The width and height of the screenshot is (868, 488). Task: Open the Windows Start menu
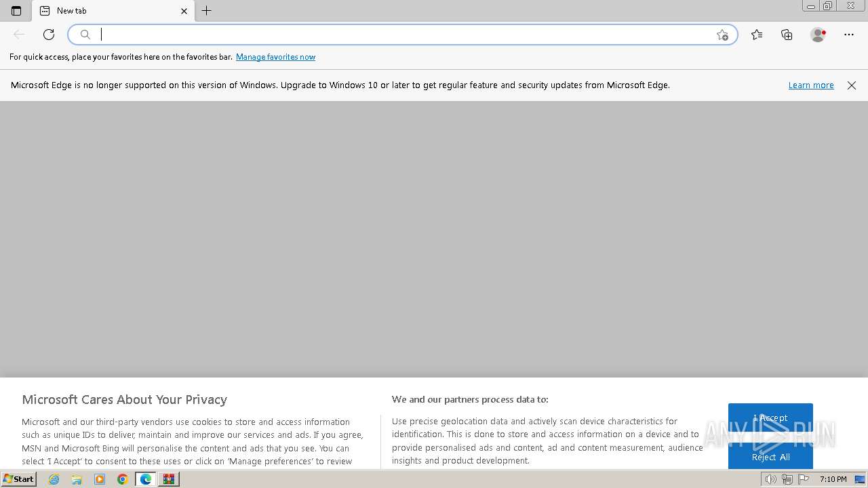19,479
